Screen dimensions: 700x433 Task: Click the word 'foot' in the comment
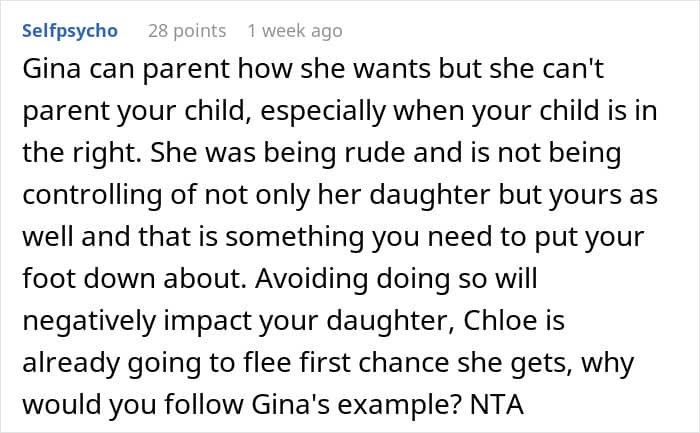50,279
